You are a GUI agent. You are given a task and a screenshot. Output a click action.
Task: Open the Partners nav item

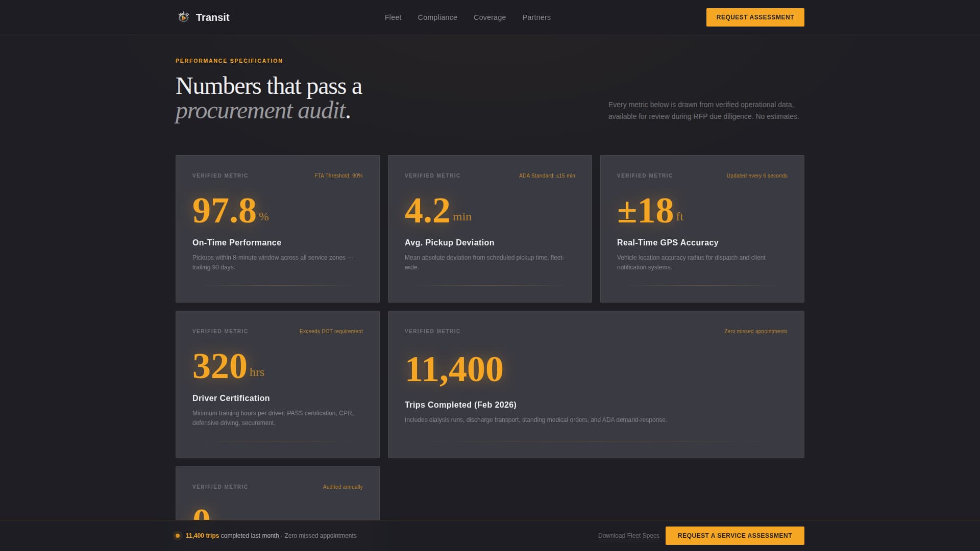point(536,17)
